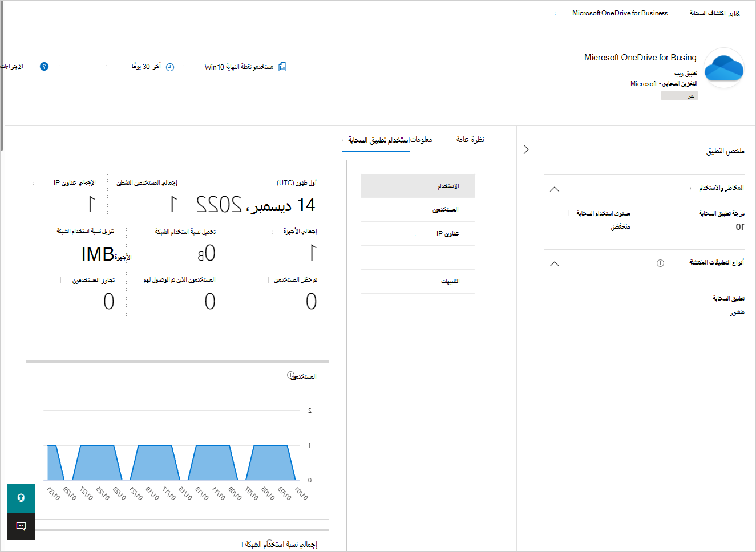Click the users who were granted access label
This screenshot has width=756, height=552.
click(179, 280)
